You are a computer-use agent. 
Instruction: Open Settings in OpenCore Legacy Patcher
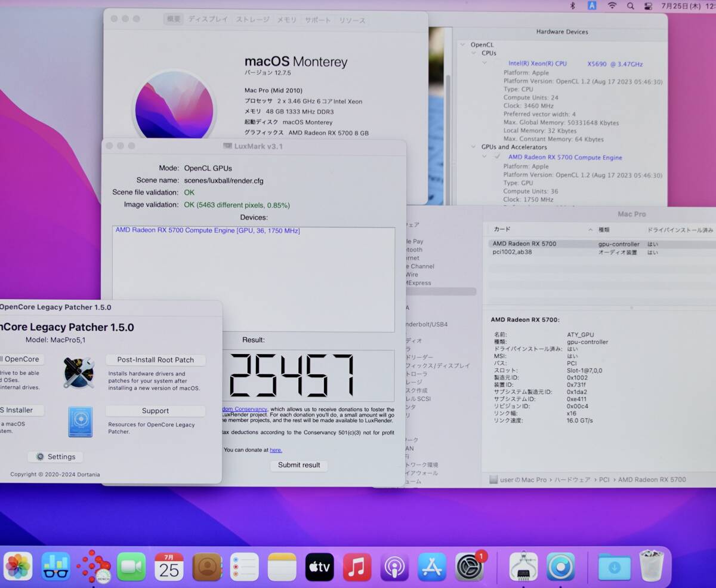click(x=55, y=457)
